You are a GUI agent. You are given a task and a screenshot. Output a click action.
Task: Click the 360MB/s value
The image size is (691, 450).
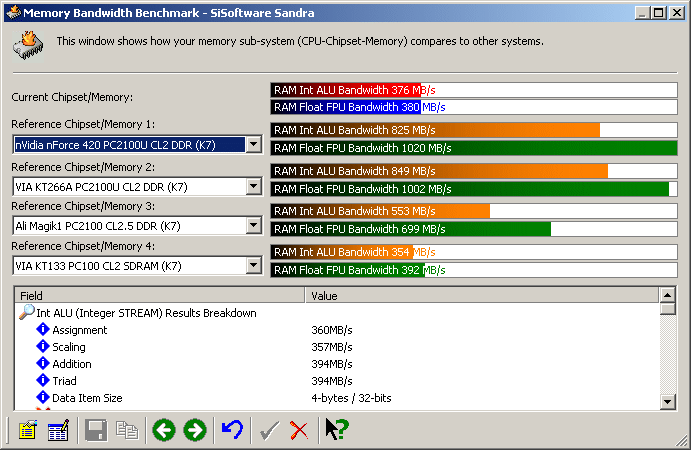pyautogui.click(x=332, y=330)
